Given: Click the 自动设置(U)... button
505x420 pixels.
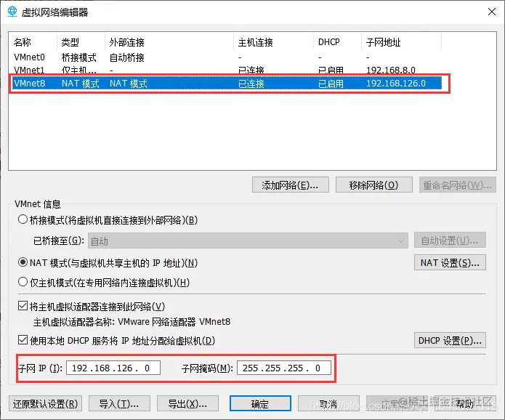Looking at the screenshot, I should (x=450, y=241).
